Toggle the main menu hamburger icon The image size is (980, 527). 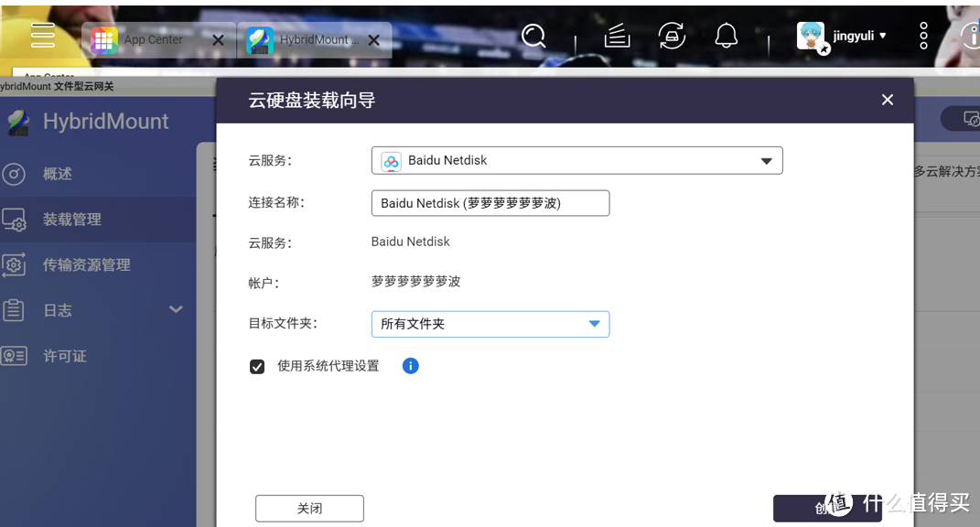coord(42,36)
